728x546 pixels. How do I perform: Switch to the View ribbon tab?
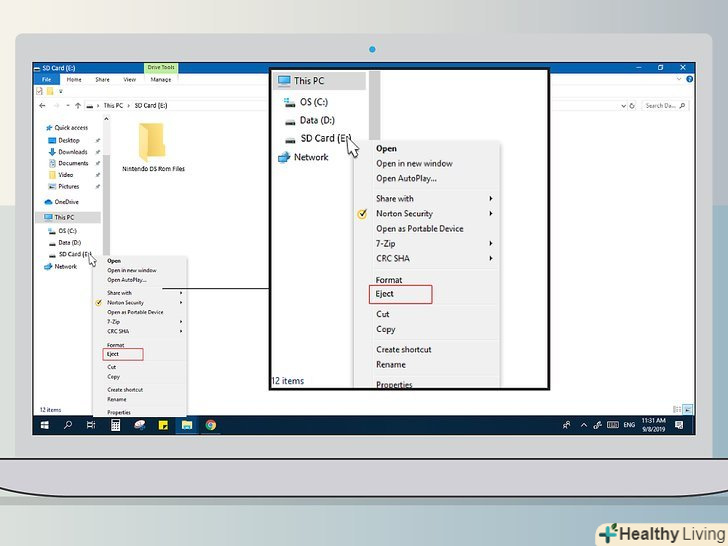point(130,79)
